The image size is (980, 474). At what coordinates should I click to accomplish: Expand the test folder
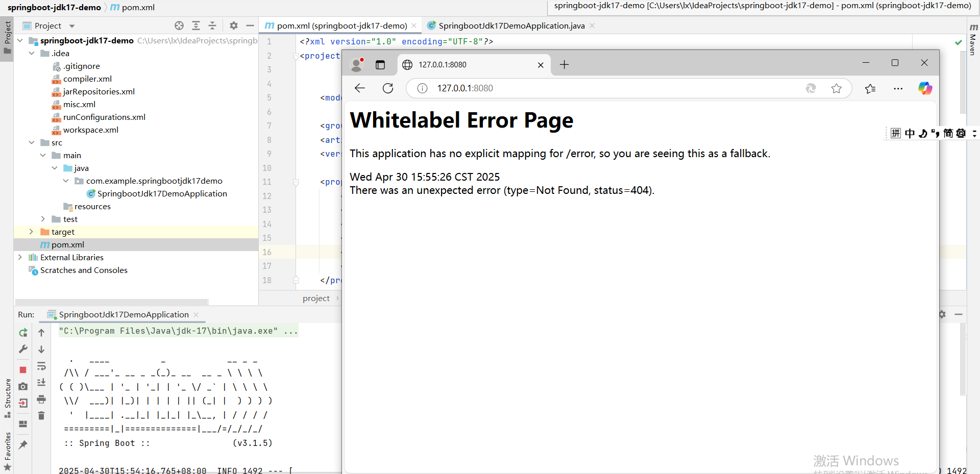[x=43, y=219]
